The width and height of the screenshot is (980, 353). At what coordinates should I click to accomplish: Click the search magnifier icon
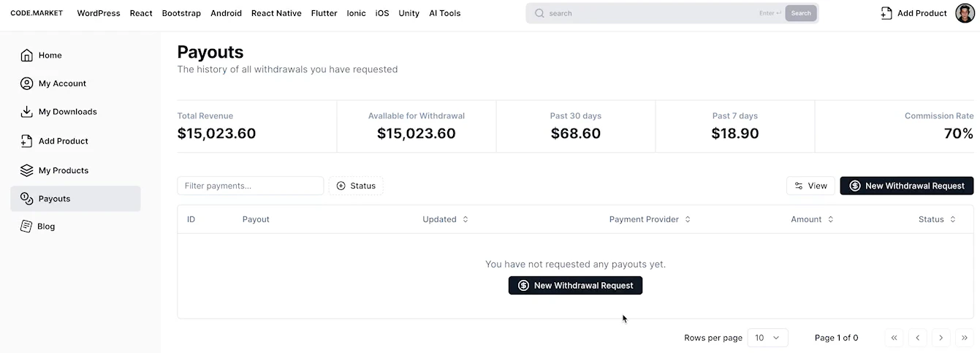(x=539, y=13)
